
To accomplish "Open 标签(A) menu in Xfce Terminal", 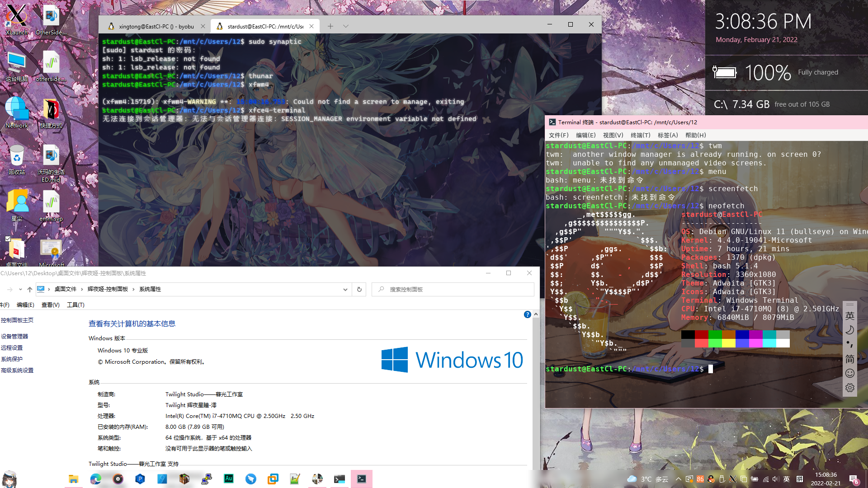I will [668, 135].
